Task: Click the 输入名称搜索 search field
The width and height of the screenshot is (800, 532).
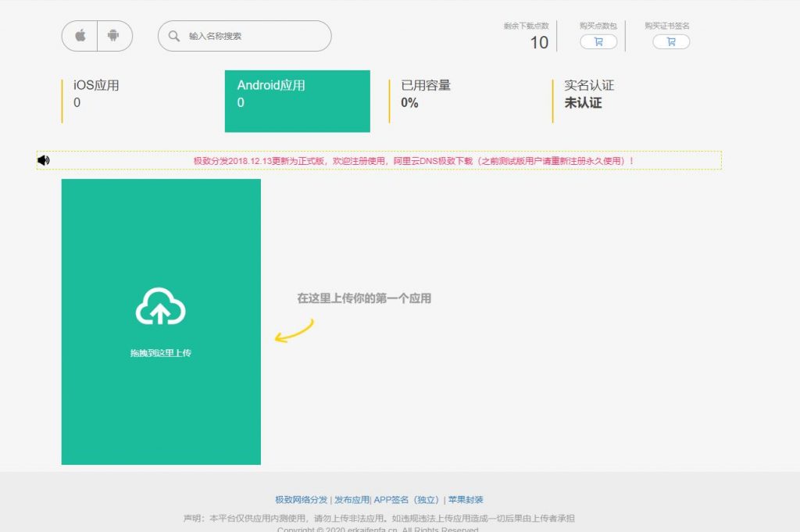Action: [245, 36]
